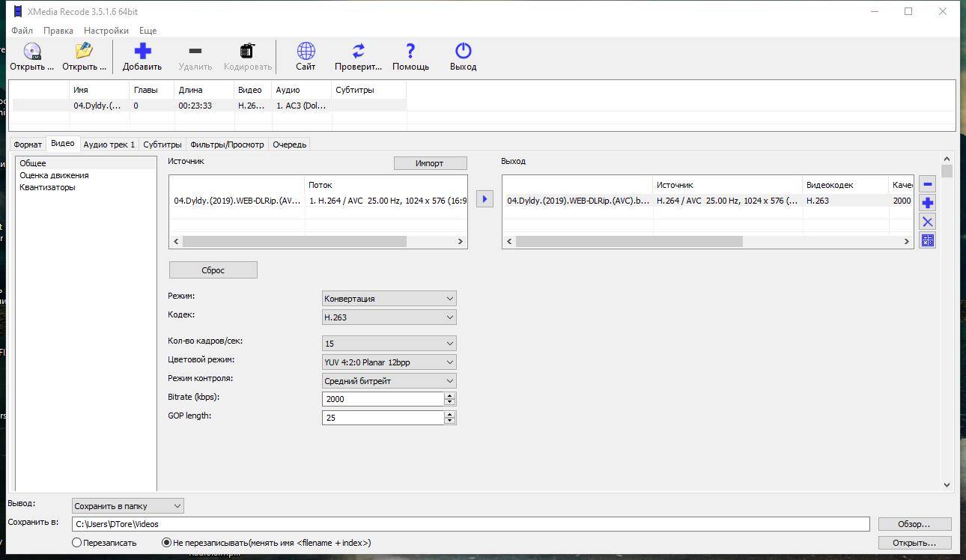This screenshot has height=560, width=966.
Task: Switch to the Видео tab
Action: tap(63, 143)
